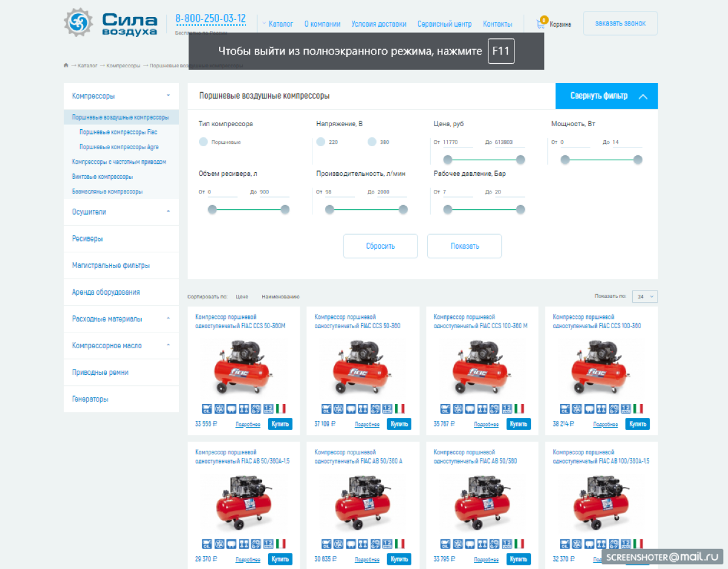Click receiver tank icon on FIAC AB 50/380 A card
Screen dimensions: 728x569
pos(351,544)
